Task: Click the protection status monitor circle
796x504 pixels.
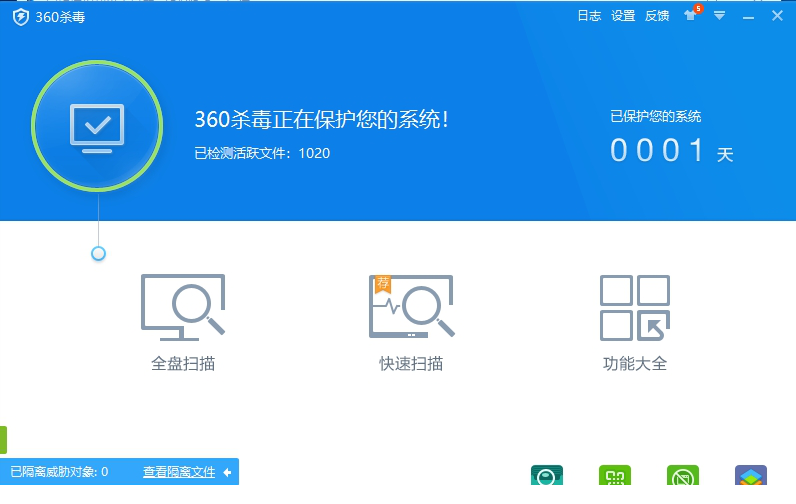Action: tap(97, 126)
